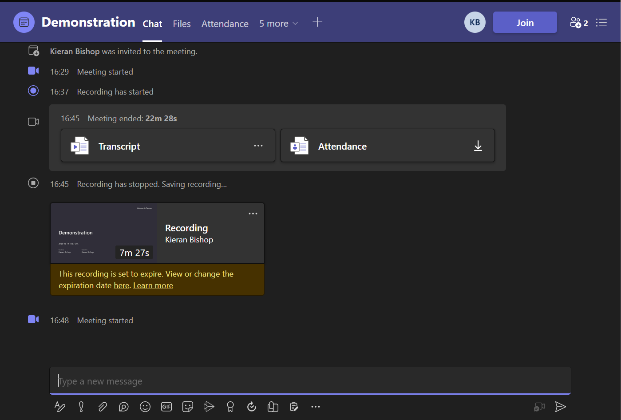Open the Format text editor icon
621x420 pixels.
tap(60, 407)
